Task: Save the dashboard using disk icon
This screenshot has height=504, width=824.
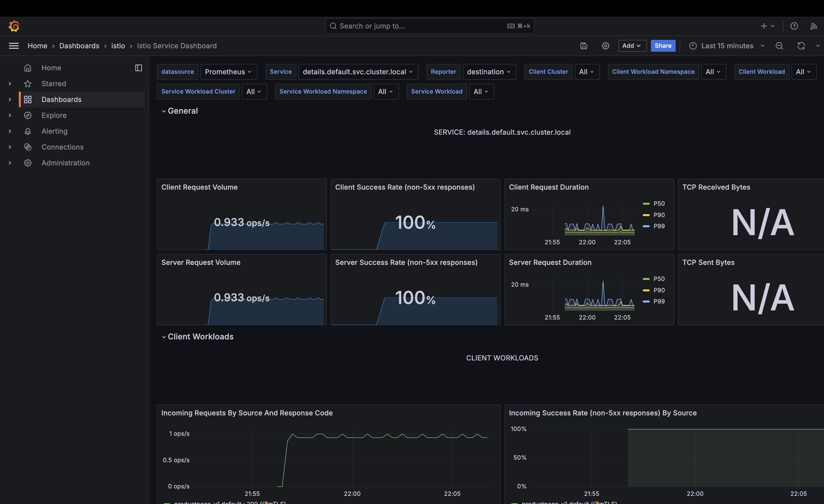Action: [584, 46]
